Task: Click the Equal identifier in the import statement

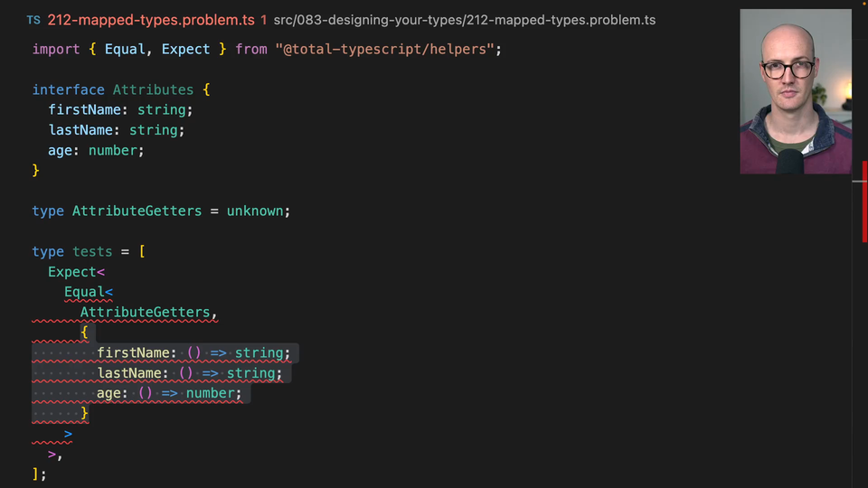Action: 126,49
